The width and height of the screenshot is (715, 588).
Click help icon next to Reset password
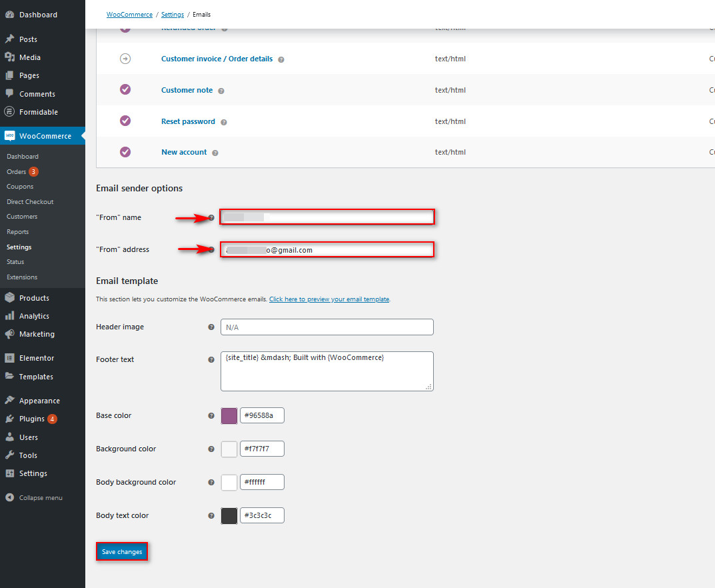[x=224, y=122]
